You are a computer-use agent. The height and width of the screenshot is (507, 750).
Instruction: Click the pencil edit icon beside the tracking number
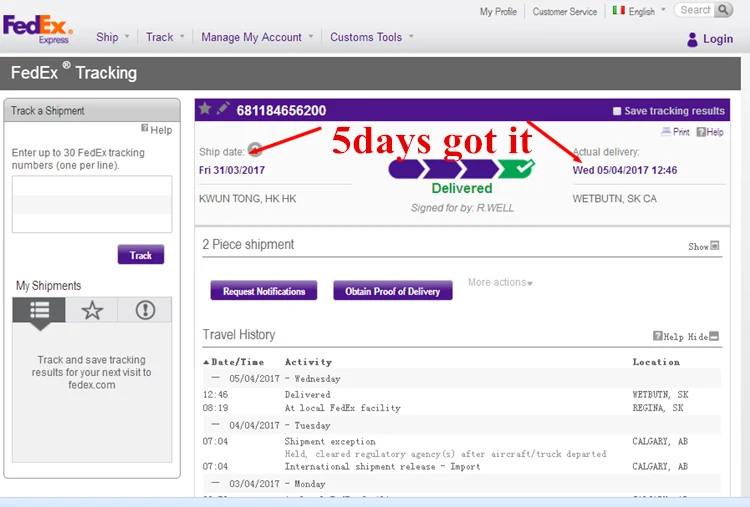coord(223,109)
